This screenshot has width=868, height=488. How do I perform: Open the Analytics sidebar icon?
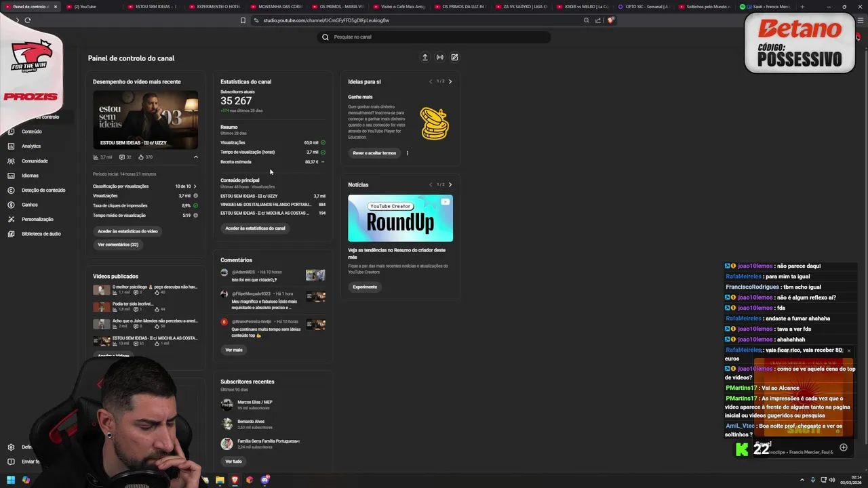(11, 146)
